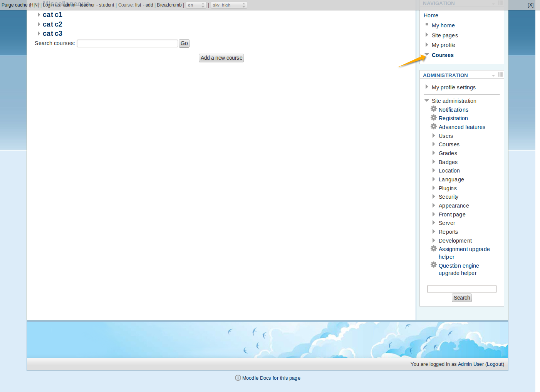Select Location in Site administration

[449, 171]
